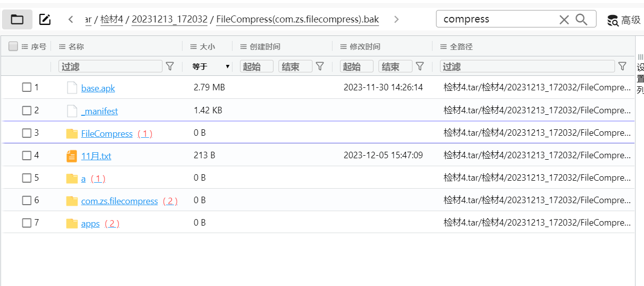644x286 pixels.
Task: Open the 等于 size comparison dropdown
Action: click(210, 66)
